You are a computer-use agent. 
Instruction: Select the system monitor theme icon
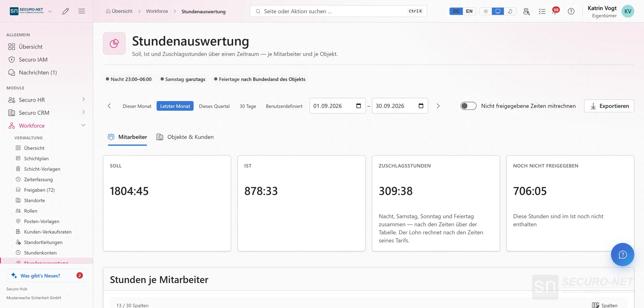point(498,11)
